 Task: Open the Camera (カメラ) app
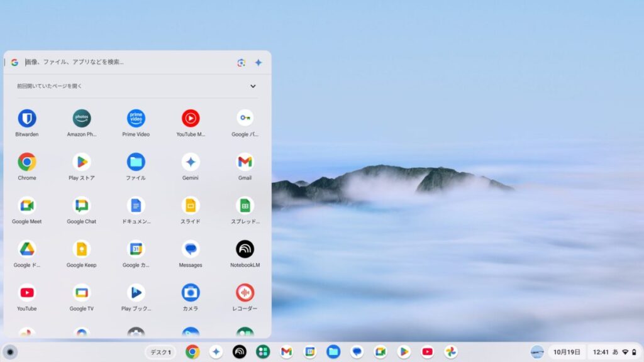[191, 293]
